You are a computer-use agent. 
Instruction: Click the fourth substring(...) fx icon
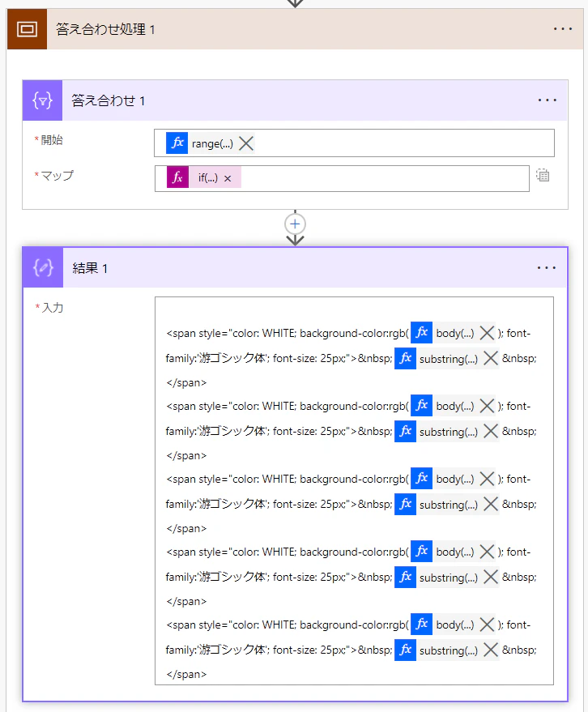coord(406,577)
